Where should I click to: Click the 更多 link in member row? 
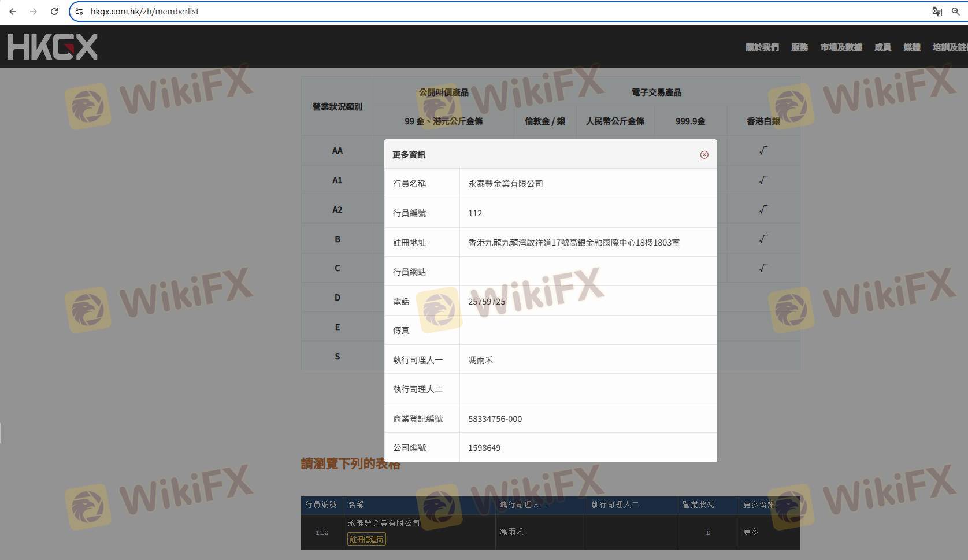[751, 532]
